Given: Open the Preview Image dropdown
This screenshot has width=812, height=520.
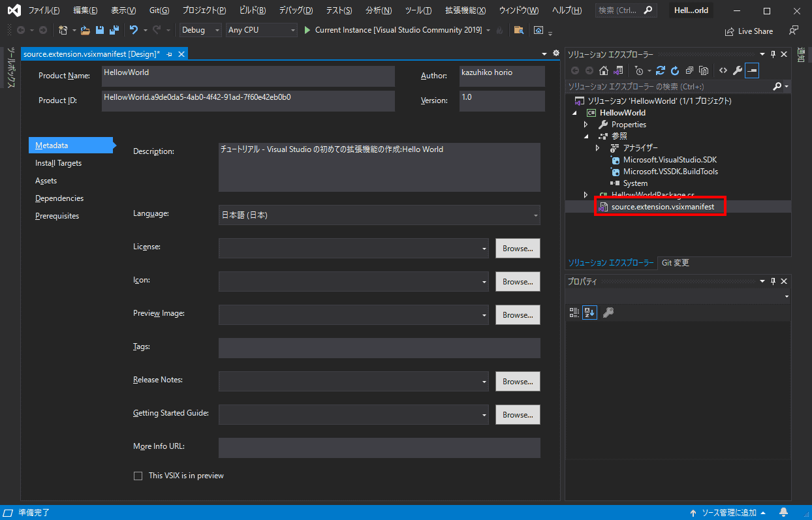Looking at the screenshot, I should [x=353, y=314].
